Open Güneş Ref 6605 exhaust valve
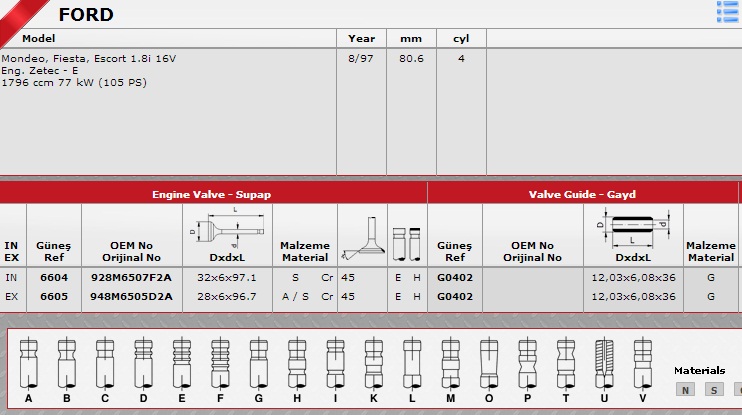Screen dimensions: 742x415 coord(54,296)
